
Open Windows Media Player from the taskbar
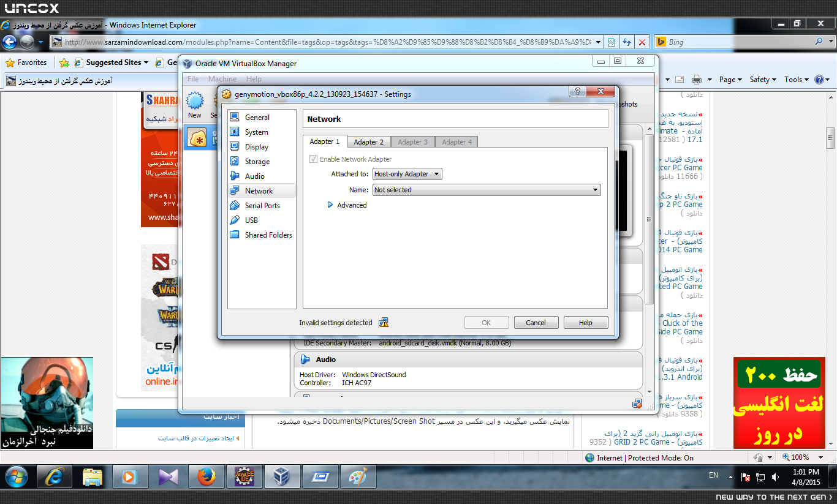pyautogui.click(x=129, y=476)
